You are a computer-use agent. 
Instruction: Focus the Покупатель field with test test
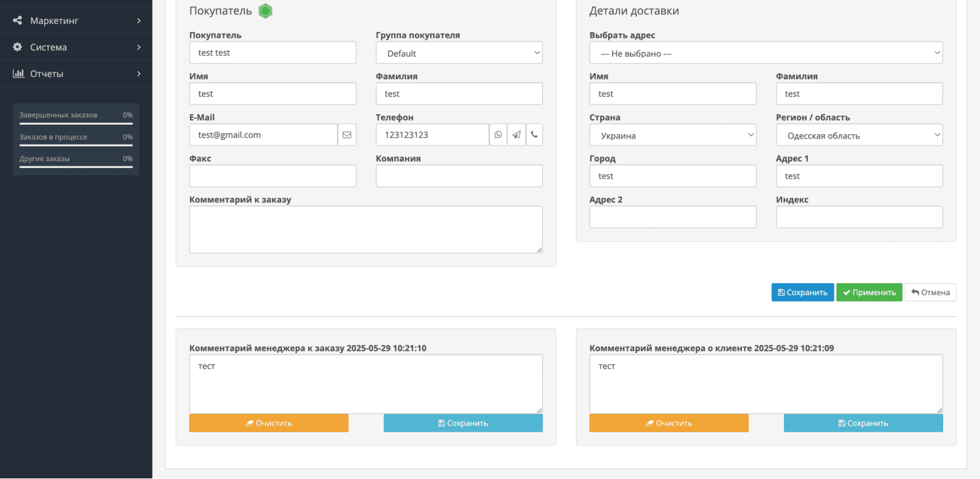coord(273,53)
